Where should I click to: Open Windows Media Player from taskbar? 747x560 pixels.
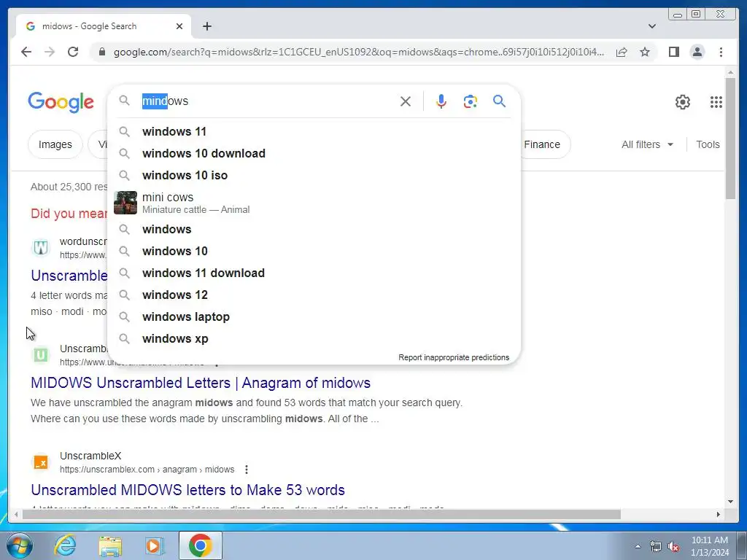[154, 545]
